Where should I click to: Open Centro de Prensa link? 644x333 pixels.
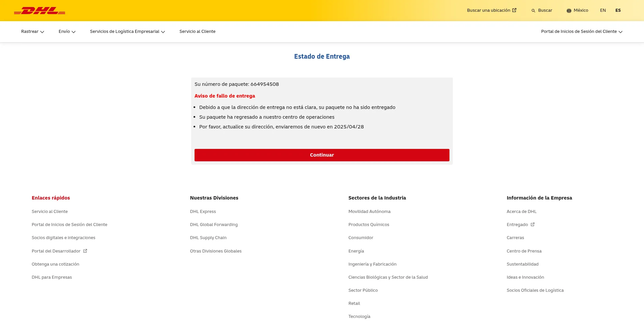point(524,251)
